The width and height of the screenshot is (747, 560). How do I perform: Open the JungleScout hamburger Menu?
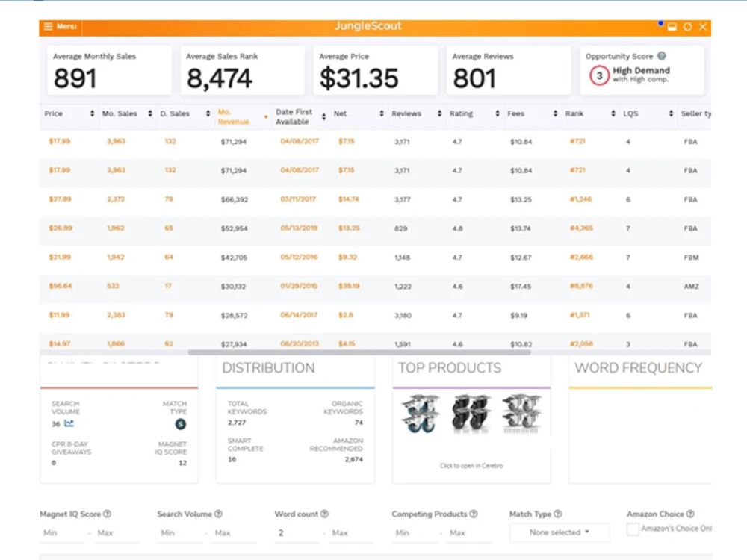point(60,27)
